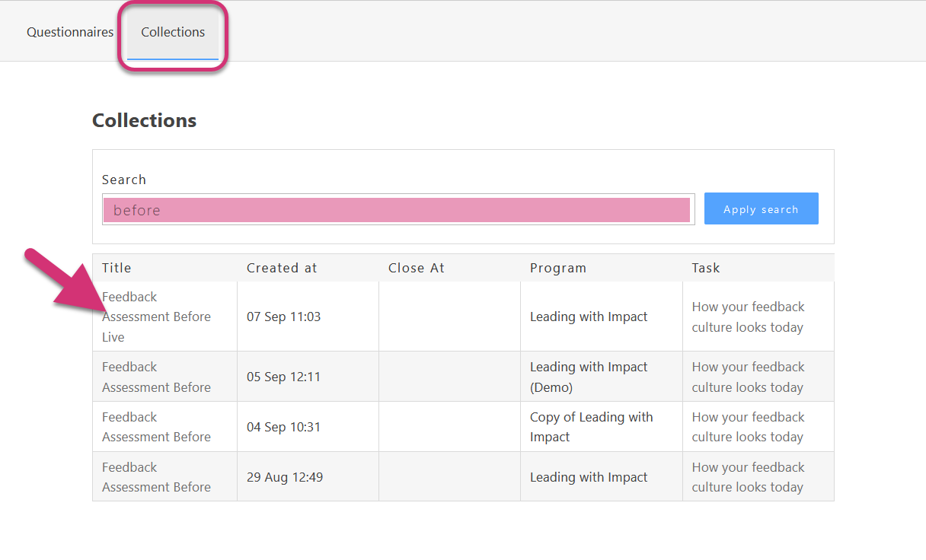
Task: Open the Copy of Leading with Impact program
Action: click(x=591, y=427)
